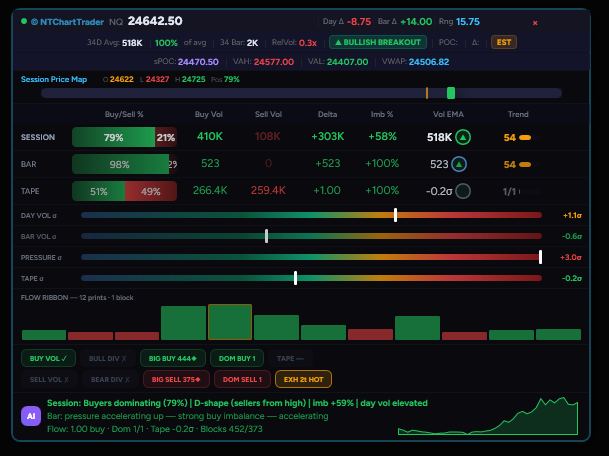The height and width of the screenshot is (456, 609).
Task: Click the green current-price marker on price map
Action: (x=451, y=93)
